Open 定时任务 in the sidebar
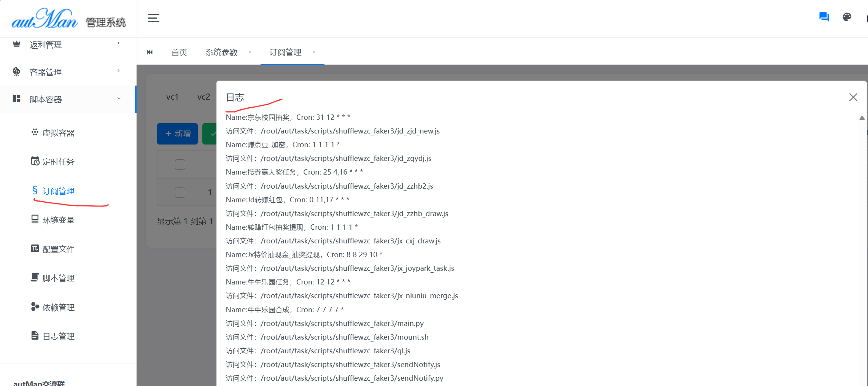This screenshot has width=868, height=386. (58, 162)
